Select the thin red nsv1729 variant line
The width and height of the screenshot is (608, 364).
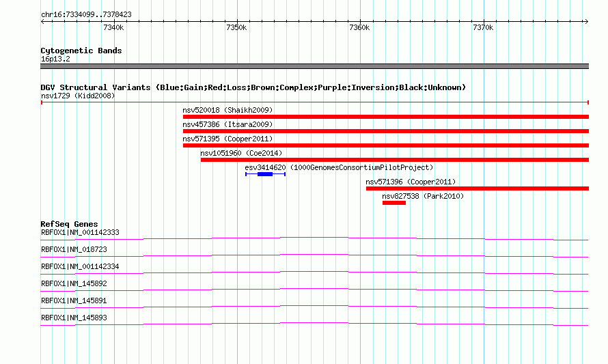click(315, 102)
